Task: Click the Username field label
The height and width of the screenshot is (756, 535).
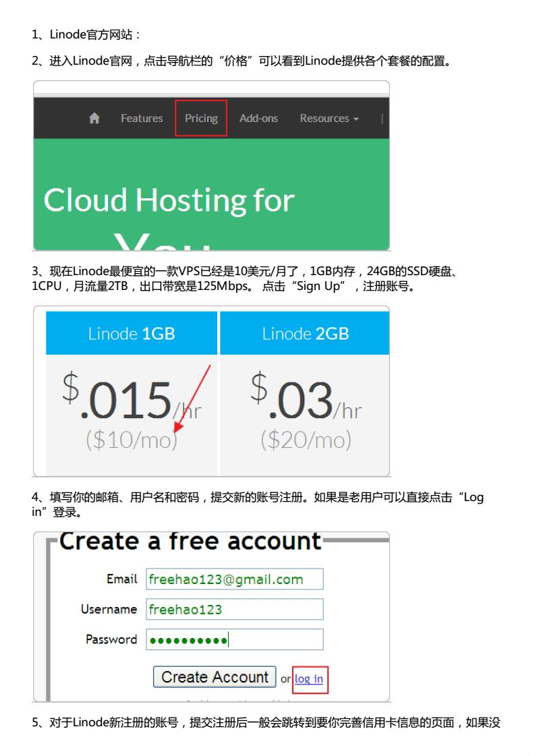Action: [109, 609]
